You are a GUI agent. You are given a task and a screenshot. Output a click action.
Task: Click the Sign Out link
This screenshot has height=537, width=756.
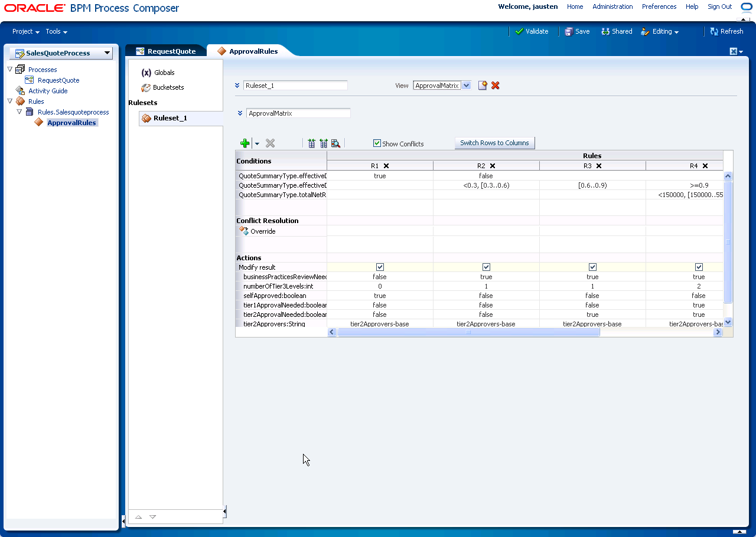(x=720, y=7)
